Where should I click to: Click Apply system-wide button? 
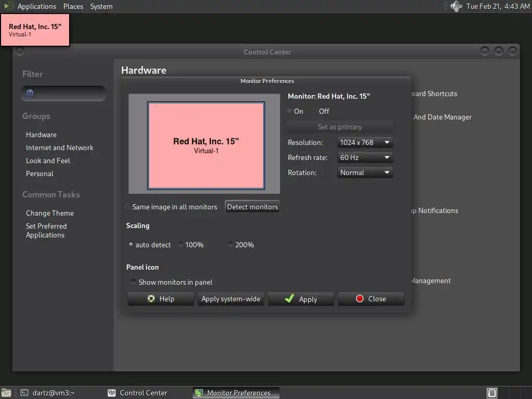pyautogui.click(x=231, y=299)
